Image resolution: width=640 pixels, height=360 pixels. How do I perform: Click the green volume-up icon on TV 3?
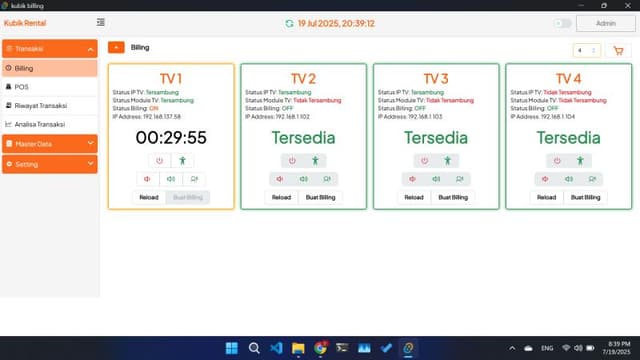point(436,179)
